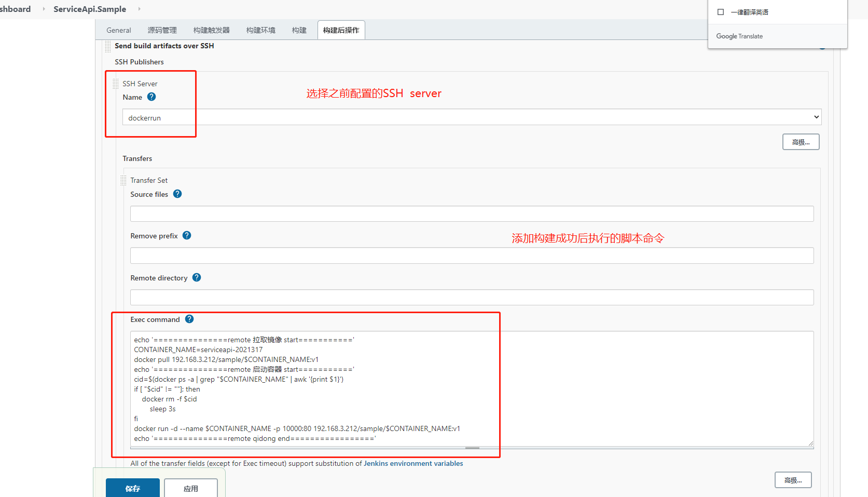The height and width of the screenshot is (497, 868).
Task: Tick the always translate English checkbox
Action: coord(721,12)
